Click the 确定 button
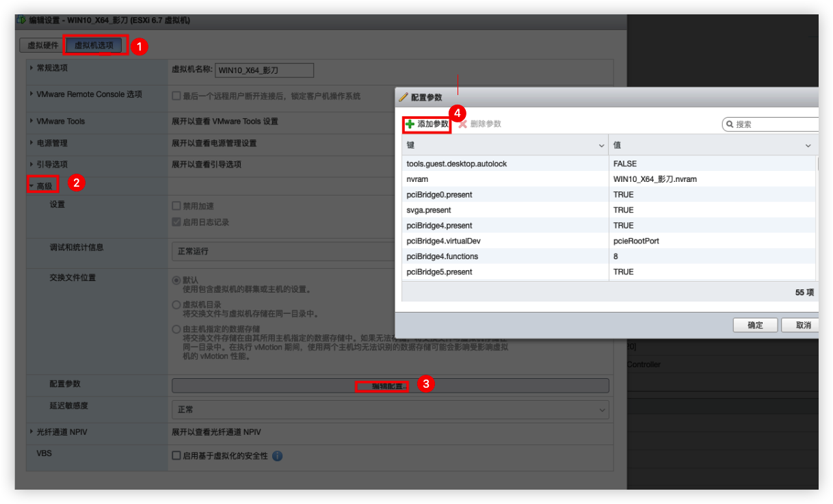 point(755,325)
